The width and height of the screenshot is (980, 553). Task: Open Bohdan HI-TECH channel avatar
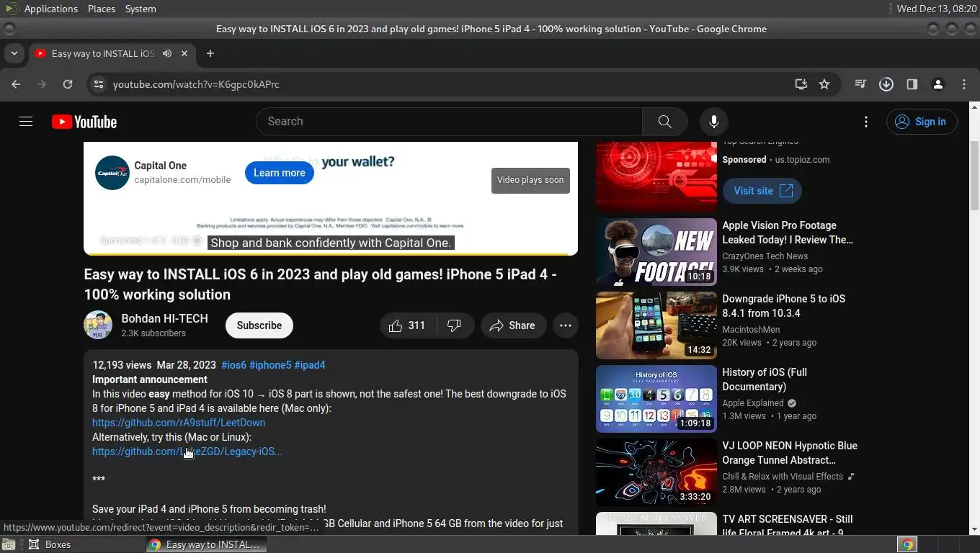tap(98, 325)
